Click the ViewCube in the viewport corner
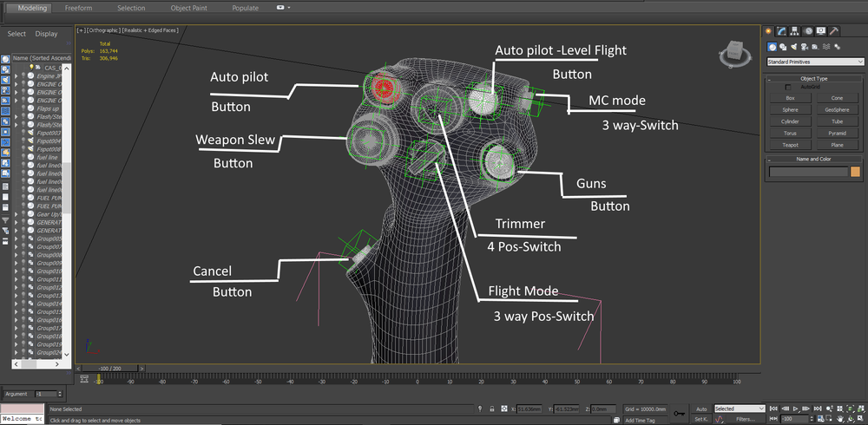The height and width of the screenshot is (425, 868). click(735, 52)
